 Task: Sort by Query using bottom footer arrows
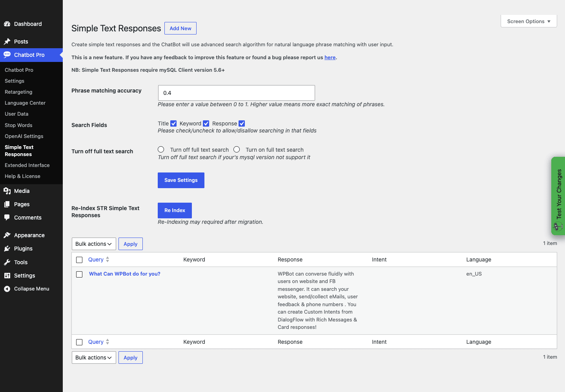pyautogui.click(x=108, y=342)
